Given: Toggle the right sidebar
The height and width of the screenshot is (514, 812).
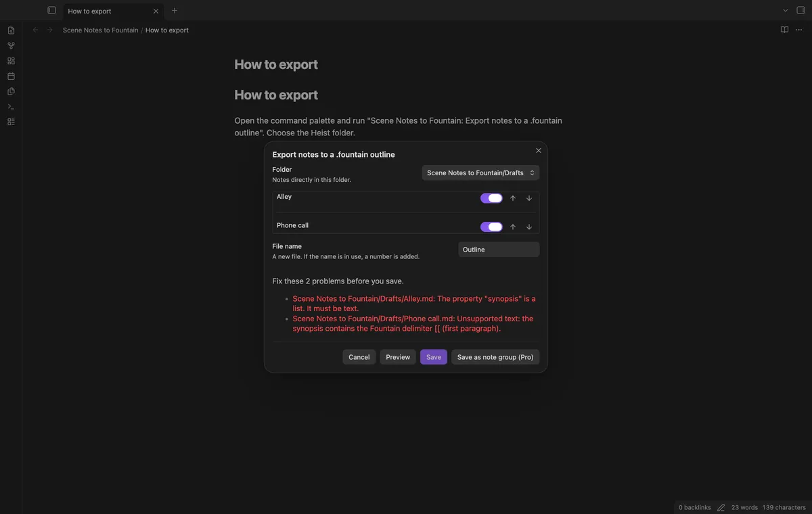Looking at the screenshot, I should tap(801, 11).
